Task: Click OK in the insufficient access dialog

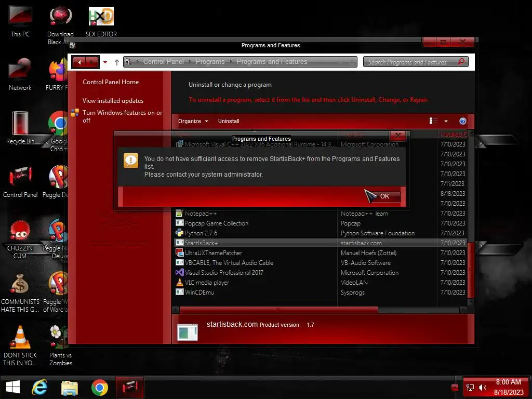Action: 384,196
